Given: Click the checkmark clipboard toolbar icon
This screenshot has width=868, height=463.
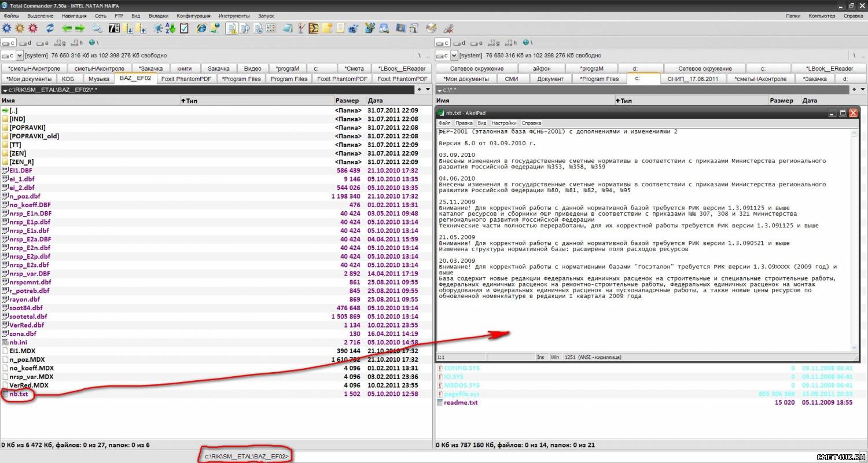Looking at the screenshot, I should pyautogui.click(x=184, y=28).
